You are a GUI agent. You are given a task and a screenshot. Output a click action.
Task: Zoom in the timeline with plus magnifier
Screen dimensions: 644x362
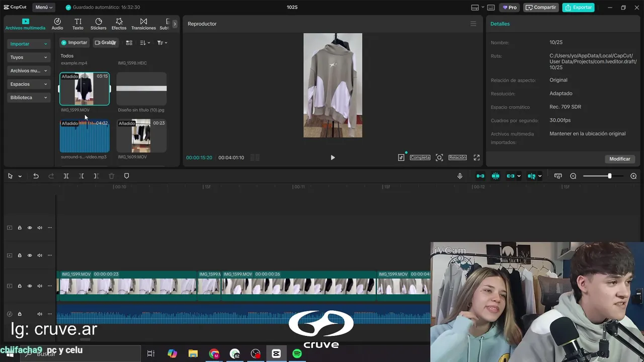pyautogui.click(x=633, y=176)
